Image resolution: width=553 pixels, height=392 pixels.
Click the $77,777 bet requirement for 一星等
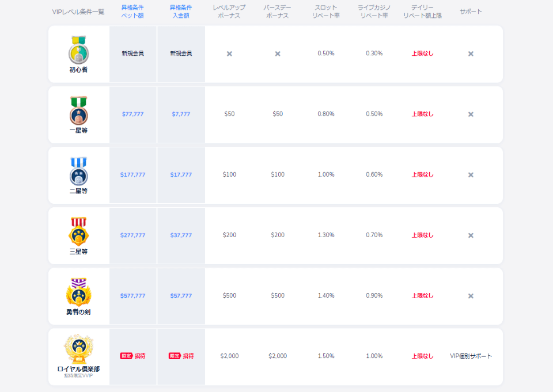[x=132, y=114]
